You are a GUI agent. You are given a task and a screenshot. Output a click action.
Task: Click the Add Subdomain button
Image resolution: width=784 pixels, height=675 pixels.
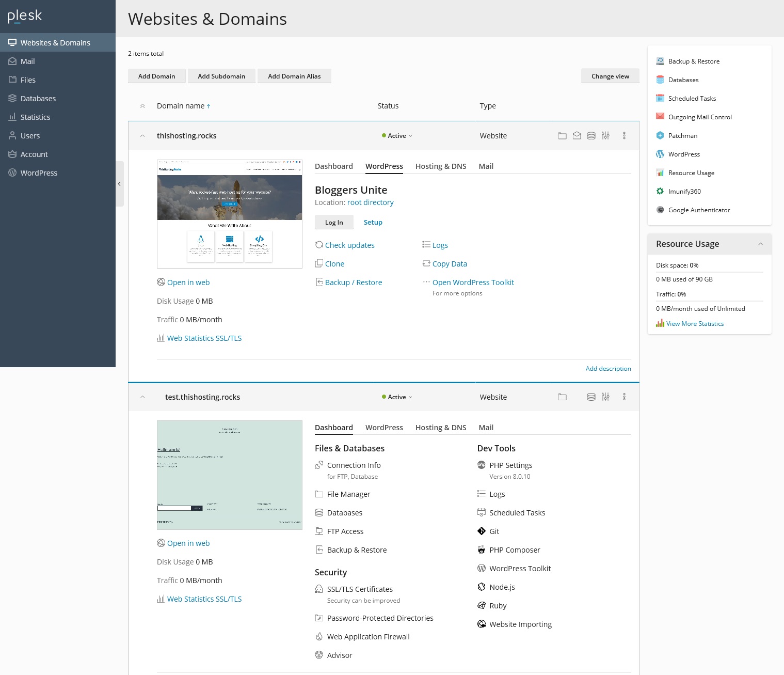coord(221,76)
